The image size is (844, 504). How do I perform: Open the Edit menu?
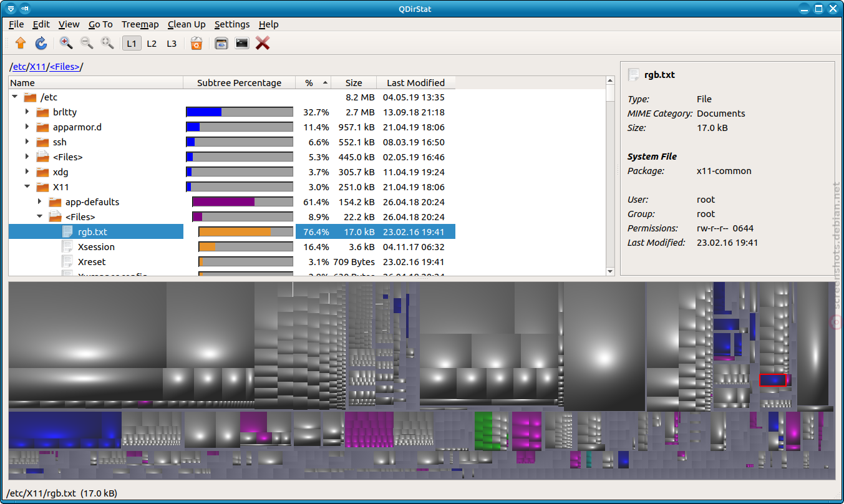[41, 24]
